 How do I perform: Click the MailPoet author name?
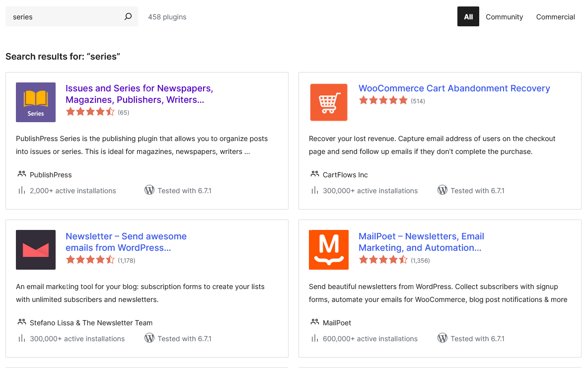(x=337, y=323)
